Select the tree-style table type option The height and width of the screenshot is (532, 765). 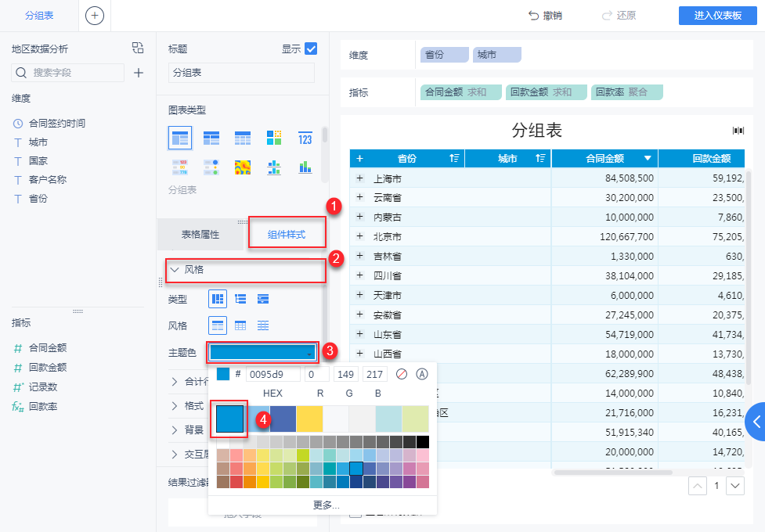pyautogui.click(x=241, y=299)
